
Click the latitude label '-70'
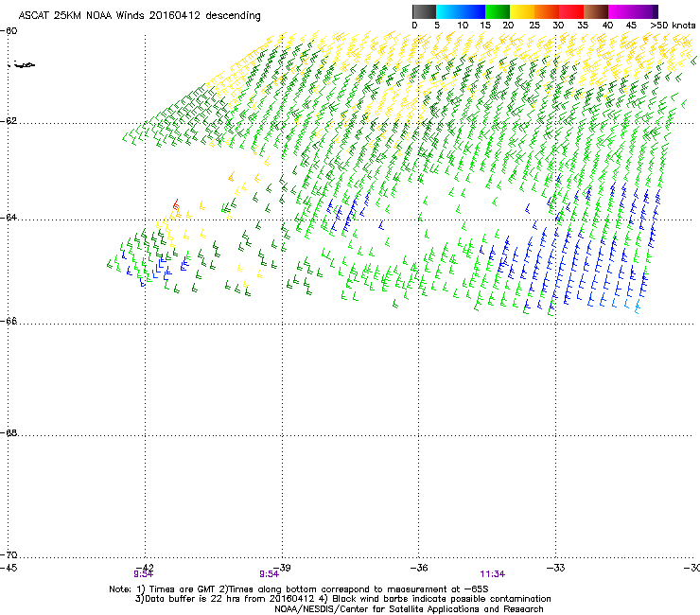tap(9, 554)
